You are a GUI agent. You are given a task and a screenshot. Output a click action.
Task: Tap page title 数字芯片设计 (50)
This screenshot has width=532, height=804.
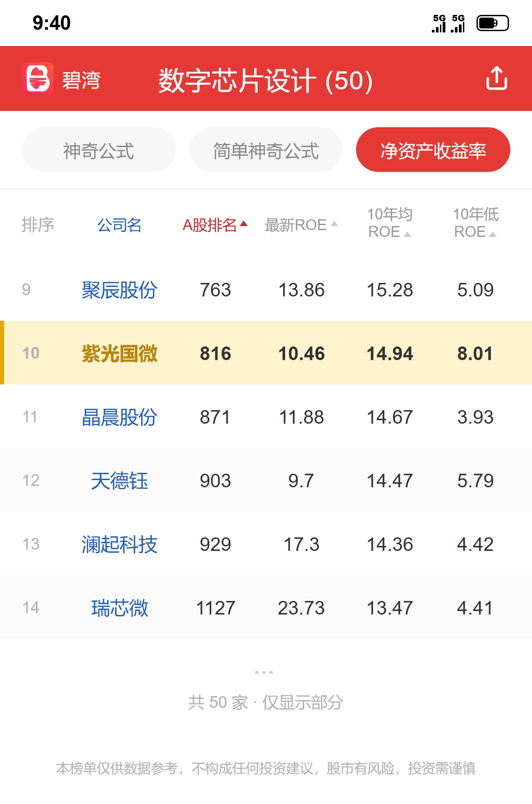[266, 80]
